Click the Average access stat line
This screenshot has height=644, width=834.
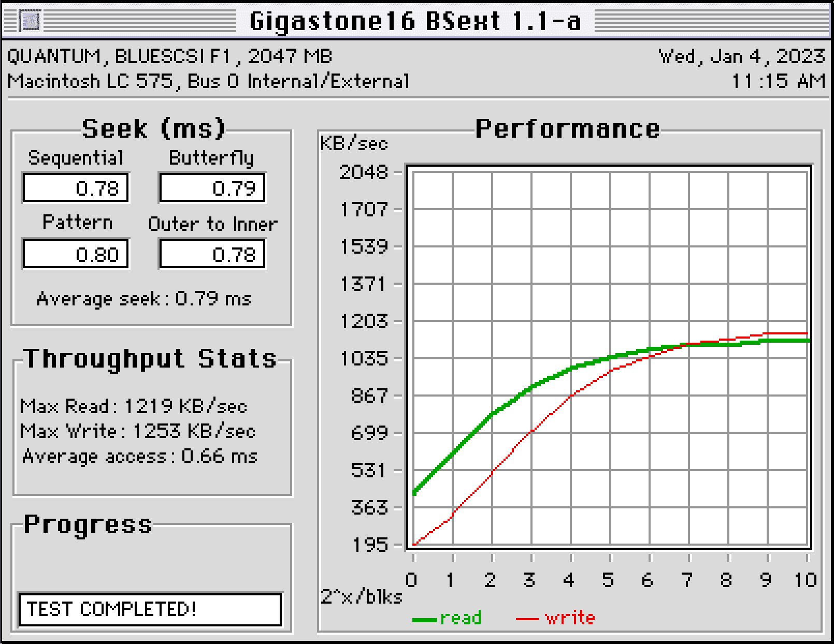click(140, 456)
